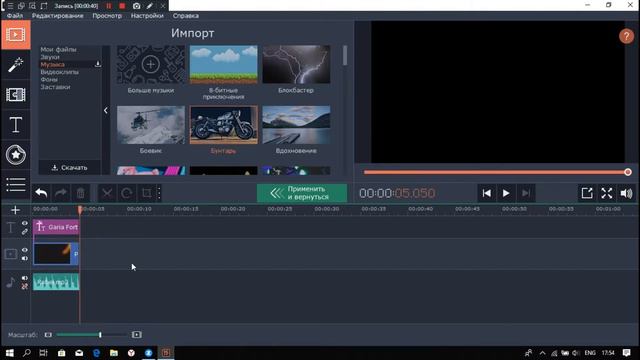The width and height of the screenshot is (640, 360).
Task: Open the Filters magic wand tab
Action: pos(16,64)
